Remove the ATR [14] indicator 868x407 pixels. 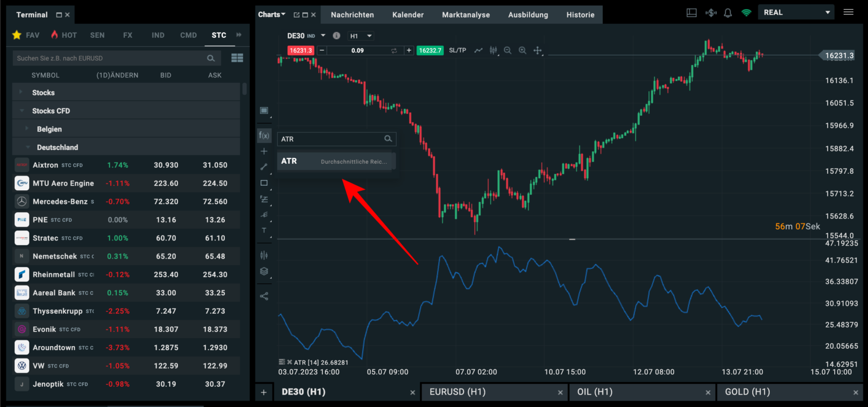point(289,362)
